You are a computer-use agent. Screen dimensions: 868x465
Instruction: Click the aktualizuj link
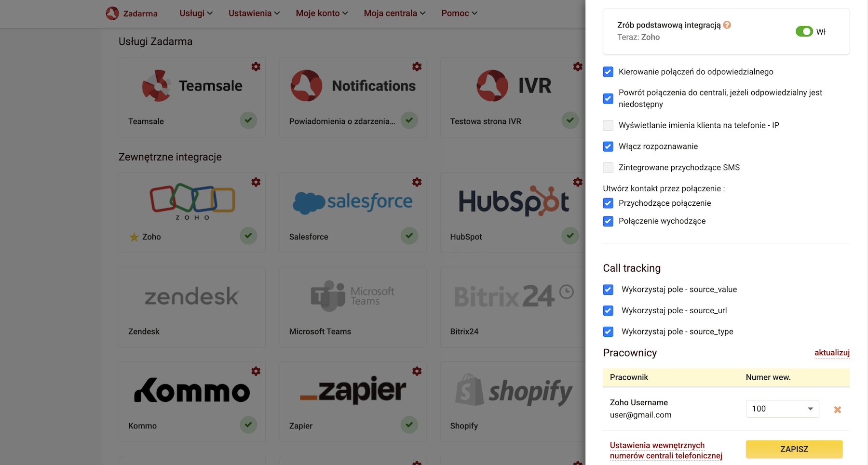click(x=832, y=353)
